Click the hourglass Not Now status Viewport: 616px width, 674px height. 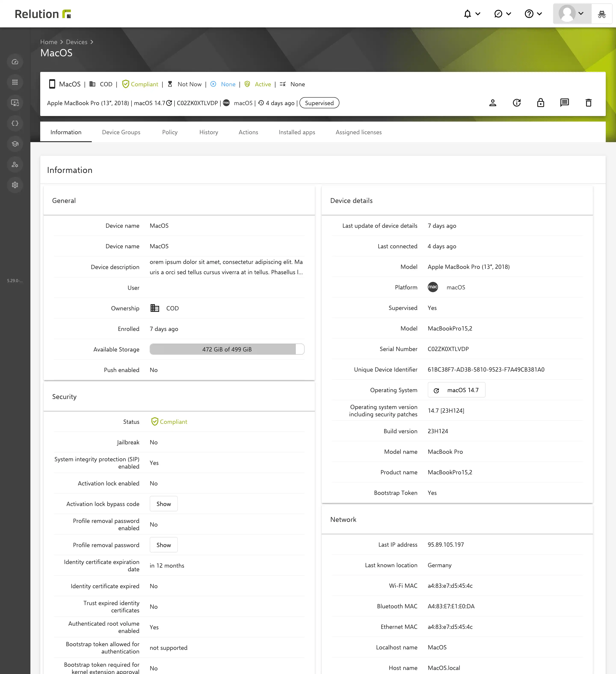[x=185, y=84]
